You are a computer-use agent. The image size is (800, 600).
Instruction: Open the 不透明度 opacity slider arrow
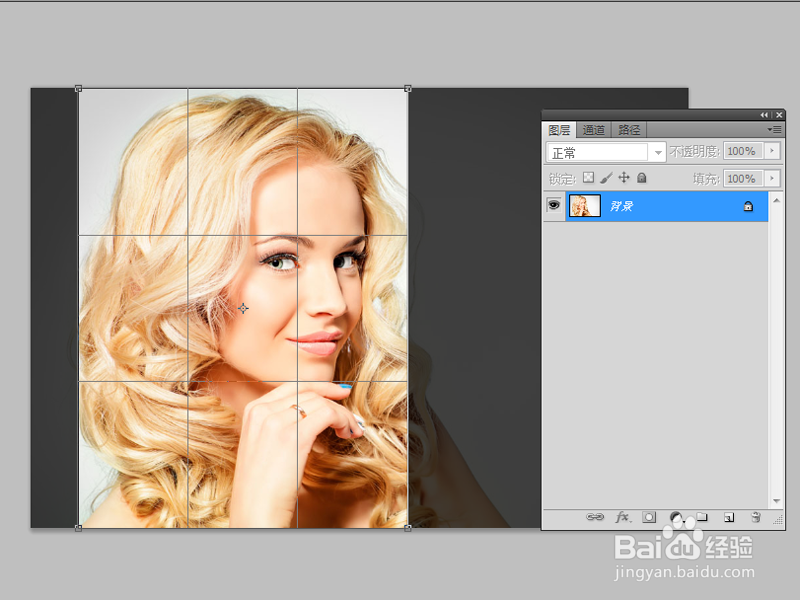[x=772, y=151]
